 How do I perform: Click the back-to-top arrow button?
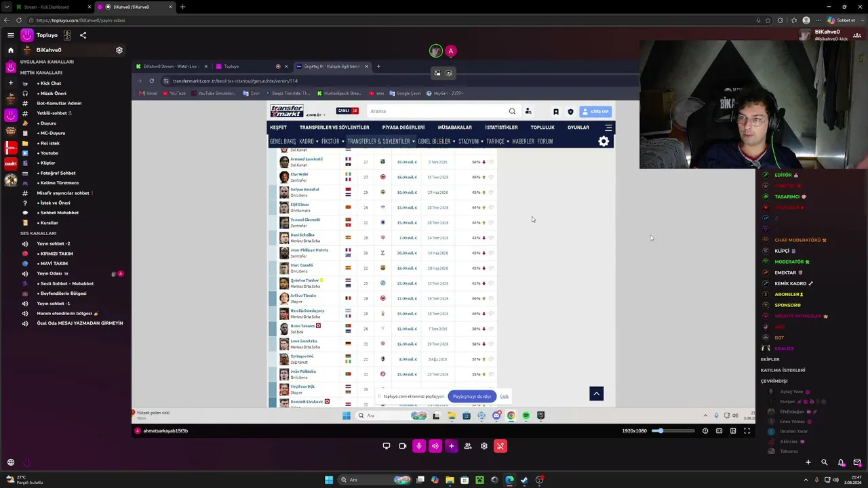[597, 394]
